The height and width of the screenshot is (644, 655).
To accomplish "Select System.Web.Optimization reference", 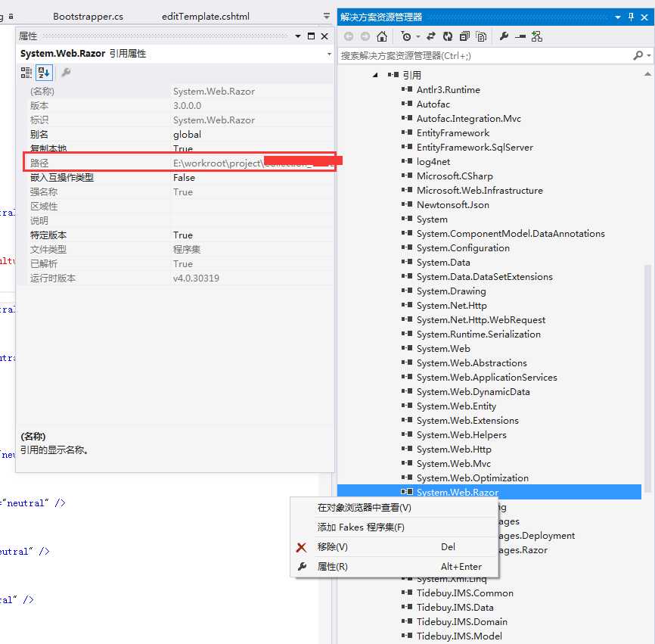I will (473, 478).
